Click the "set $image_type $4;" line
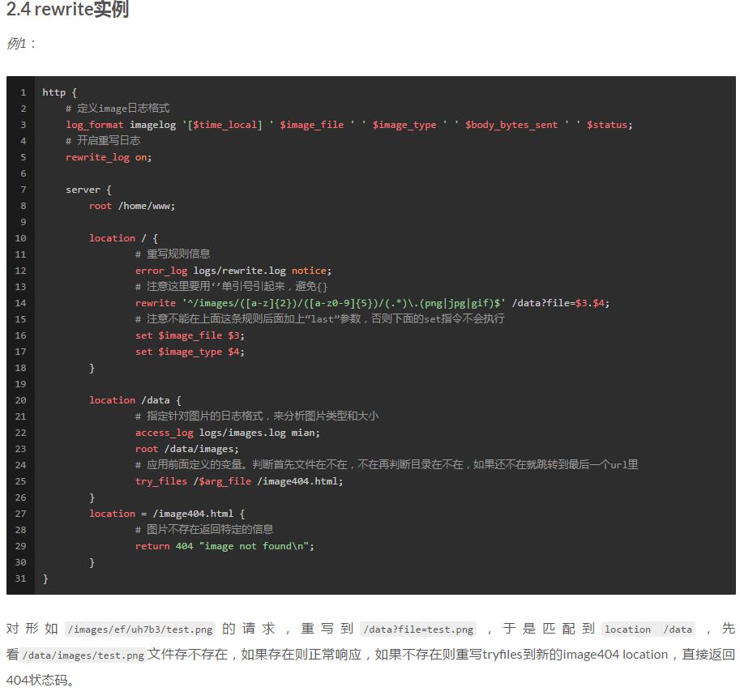Viewport: 740px width, 700px height. point(190,352)
